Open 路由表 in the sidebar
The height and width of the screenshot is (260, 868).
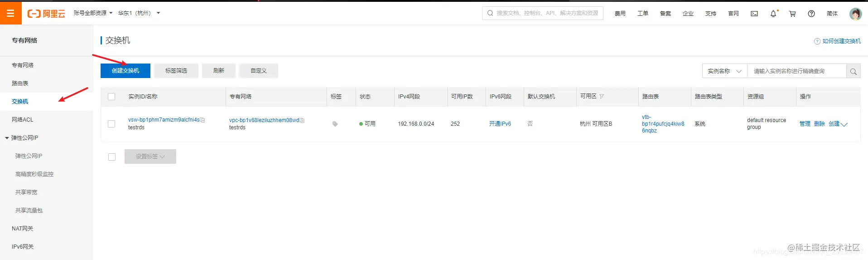point(20,83)
